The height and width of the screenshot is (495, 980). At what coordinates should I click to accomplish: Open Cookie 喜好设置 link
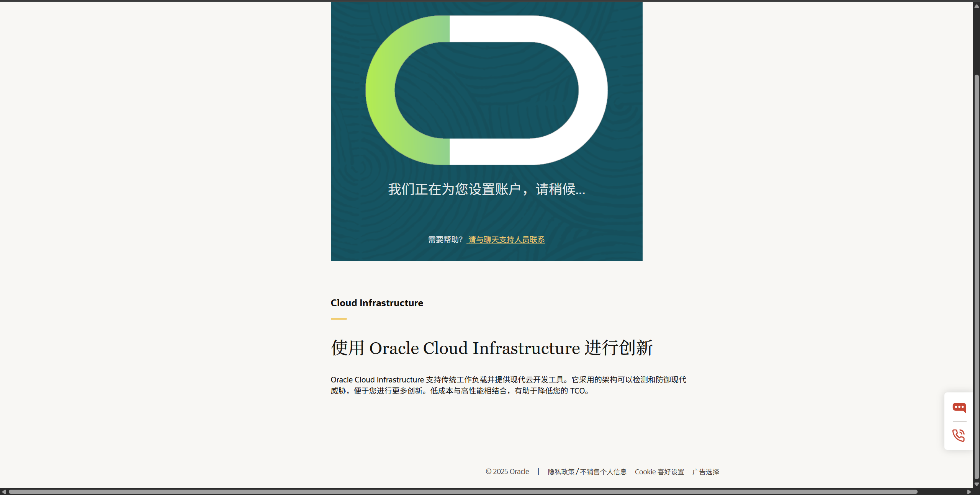coord(659,472)
